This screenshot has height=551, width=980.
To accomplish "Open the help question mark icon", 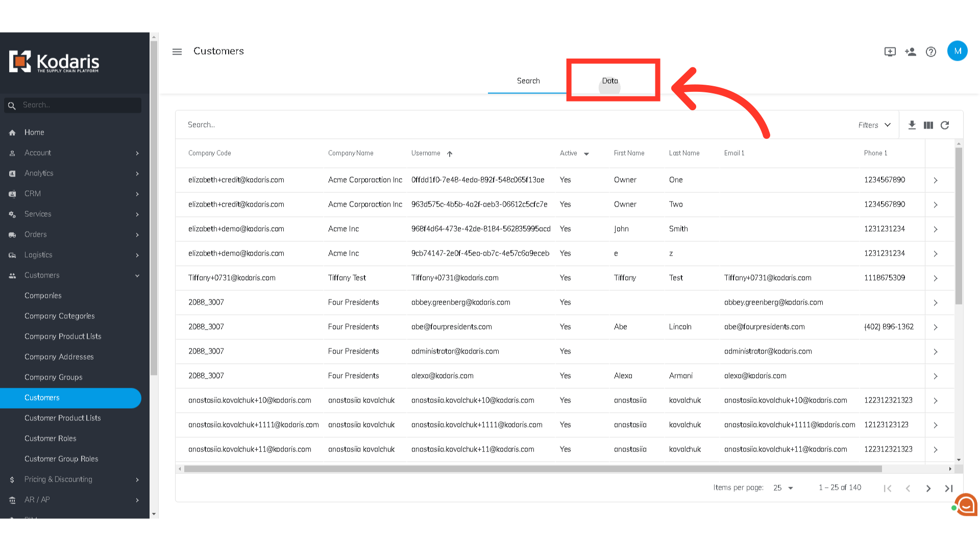I will tap(931, 52).
